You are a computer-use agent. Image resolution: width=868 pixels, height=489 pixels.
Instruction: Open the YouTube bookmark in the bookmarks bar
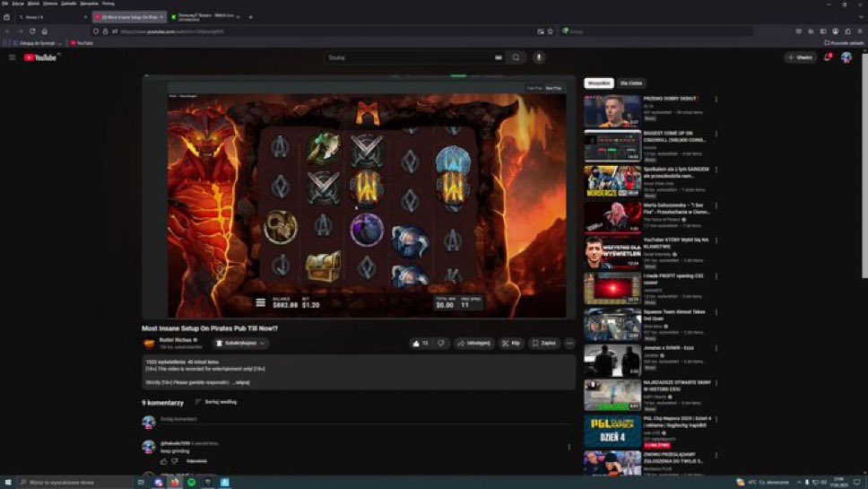tap(82, 43)
